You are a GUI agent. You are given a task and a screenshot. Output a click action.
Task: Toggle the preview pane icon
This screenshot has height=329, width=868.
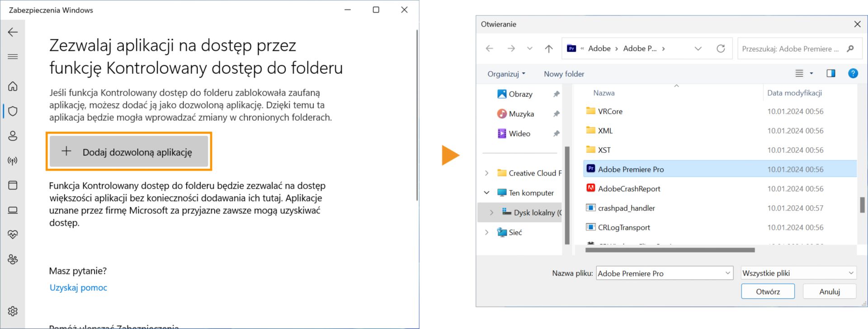pyautogui.click(x=831, y=73)
